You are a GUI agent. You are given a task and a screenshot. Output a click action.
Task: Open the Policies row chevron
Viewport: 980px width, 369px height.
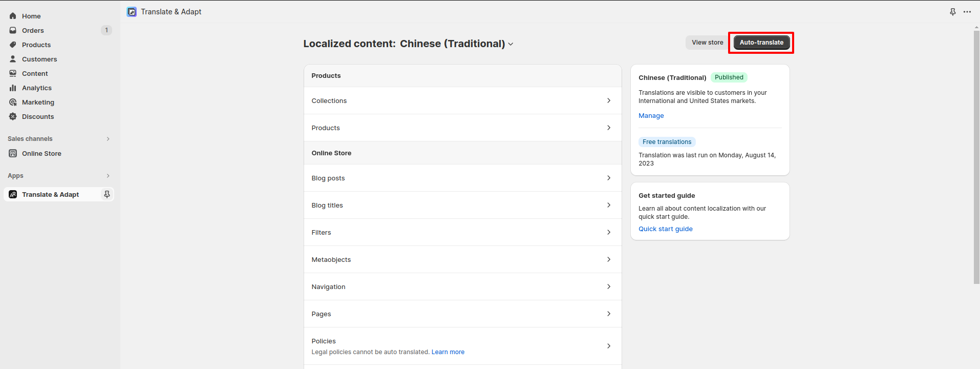[x=609, y=346]
